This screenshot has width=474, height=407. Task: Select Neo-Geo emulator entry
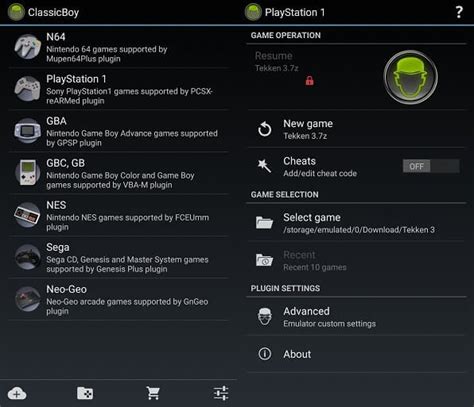119,299
